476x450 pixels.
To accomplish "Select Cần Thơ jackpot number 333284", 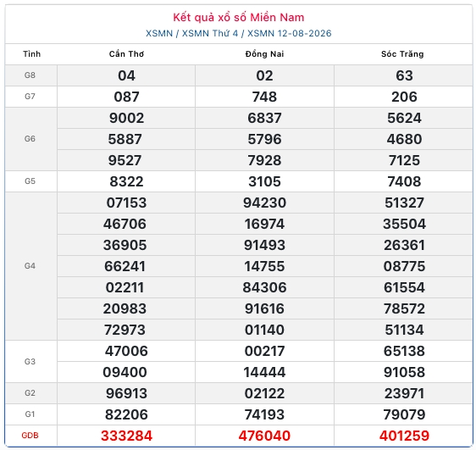I will (x=126, y=436).
